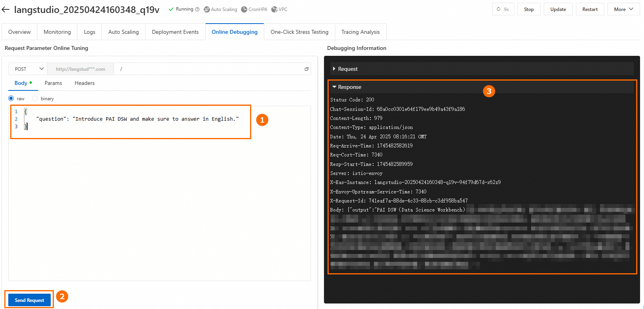
Task: Open the More actions dropdown
Action: coord(624,9)
